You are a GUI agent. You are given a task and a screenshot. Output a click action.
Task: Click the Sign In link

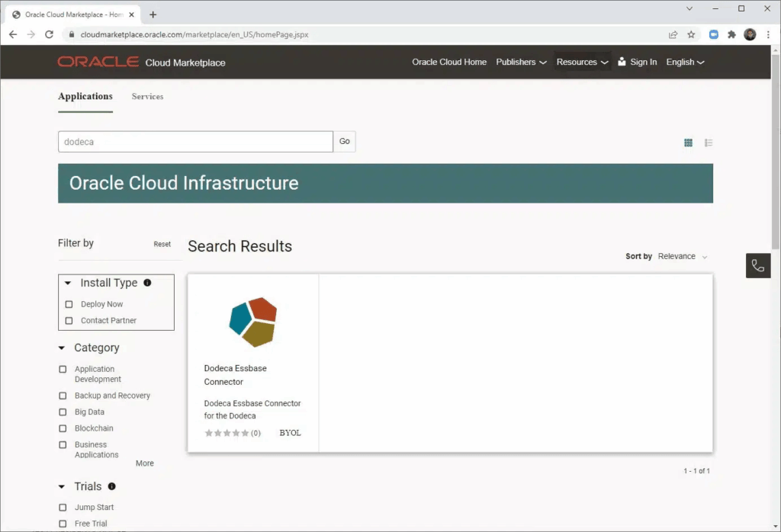pyautogui.click(x=637, y=62)
